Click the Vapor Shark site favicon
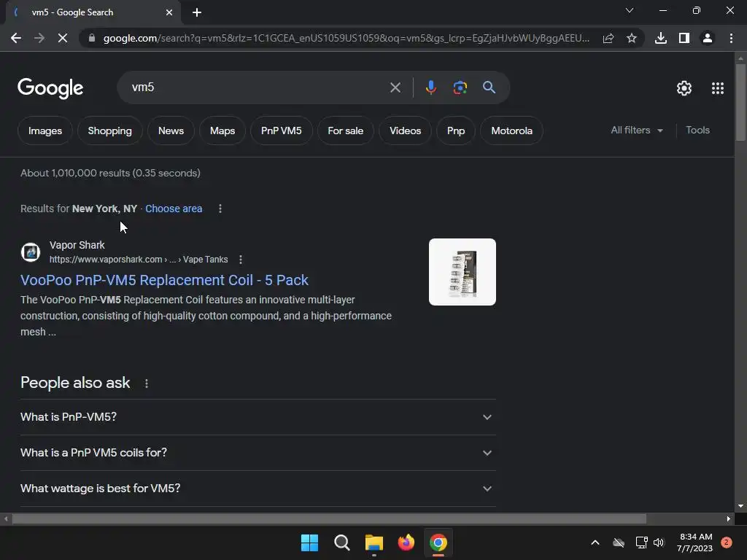Screen dimensions: 747x560 click(31, 252)
